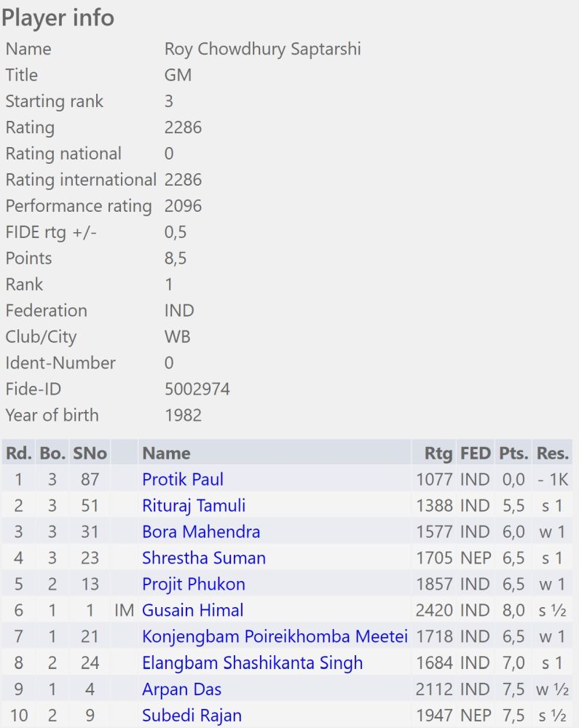
Task: Click the Fide-ID value 5002974
Action: [x=197, y=389]
